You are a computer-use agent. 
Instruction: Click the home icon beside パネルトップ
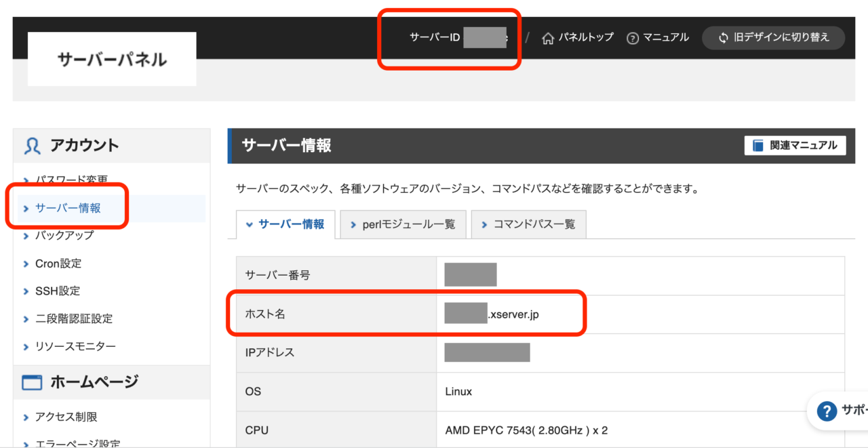point(548,38)
